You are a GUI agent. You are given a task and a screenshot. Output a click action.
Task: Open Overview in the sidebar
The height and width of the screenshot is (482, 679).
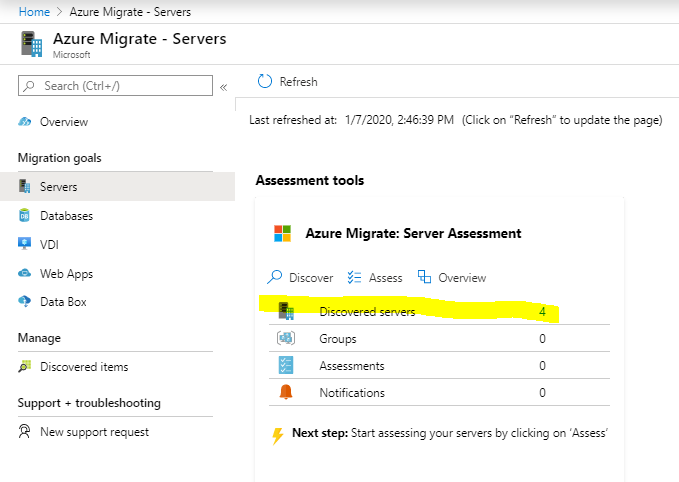click(64, 122)
